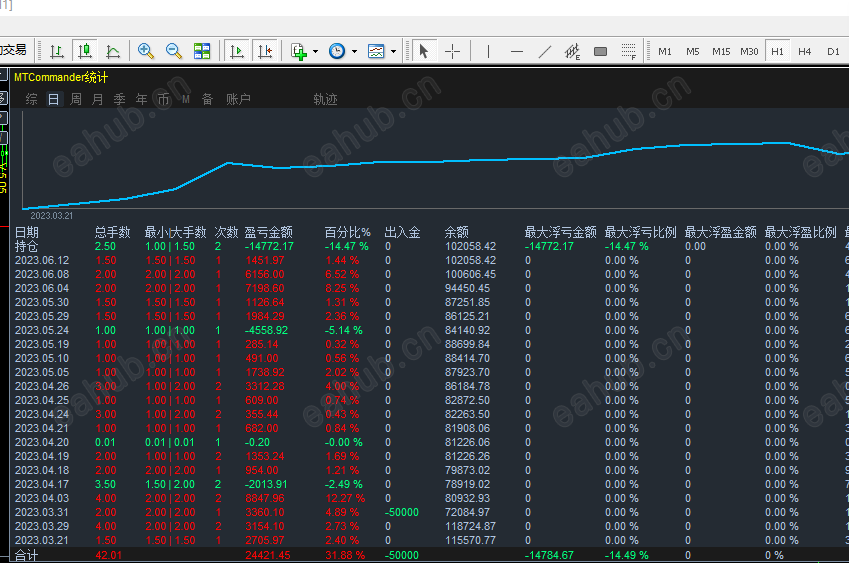The height and width of the screenshot is (563, 849).
Task: Click the 2023.03.21 chart date label
Action: point(51,215)
